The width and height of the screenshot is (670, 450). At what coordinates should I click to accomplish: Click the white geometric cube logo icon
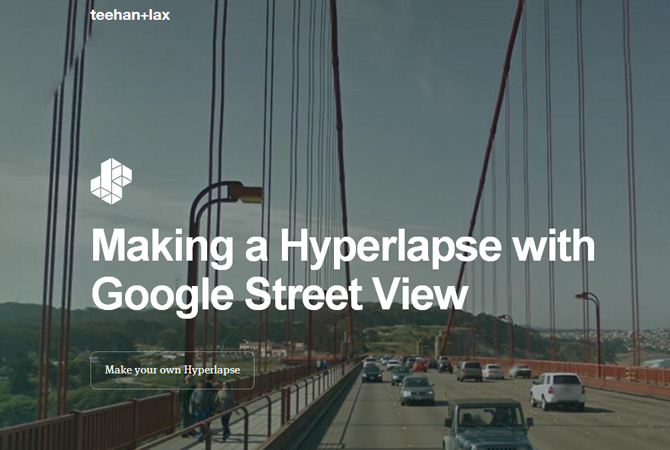112,181
